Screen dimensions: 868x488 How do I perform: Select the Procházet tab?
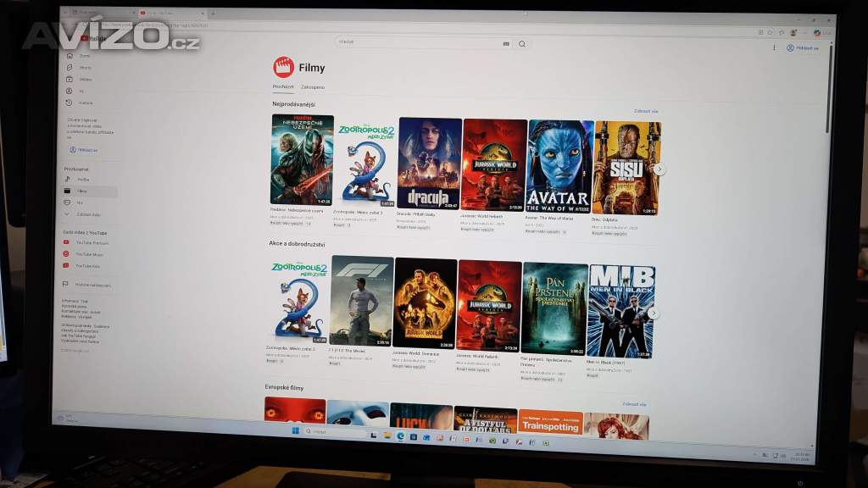(x=283, y=86)
